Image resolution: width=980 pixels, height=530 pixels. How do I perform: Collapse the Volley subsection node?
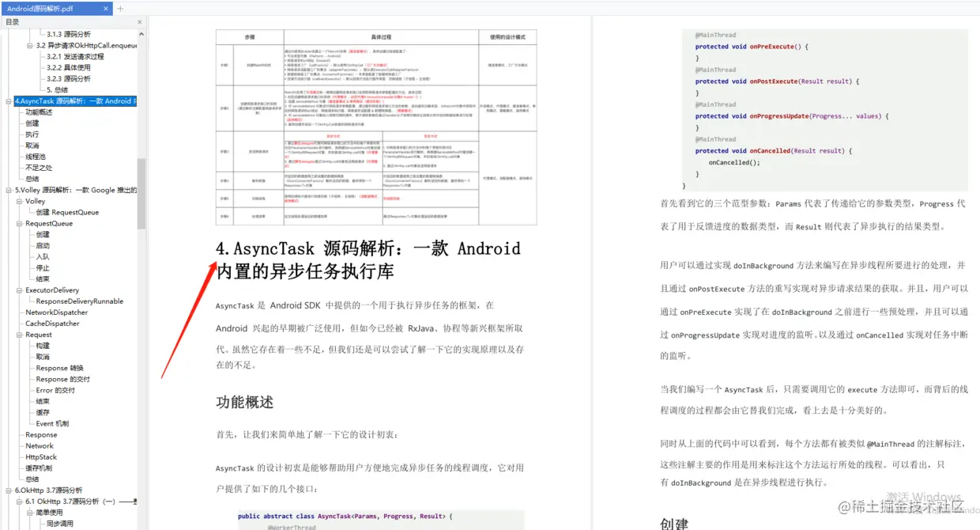click(x=19, y=202)
